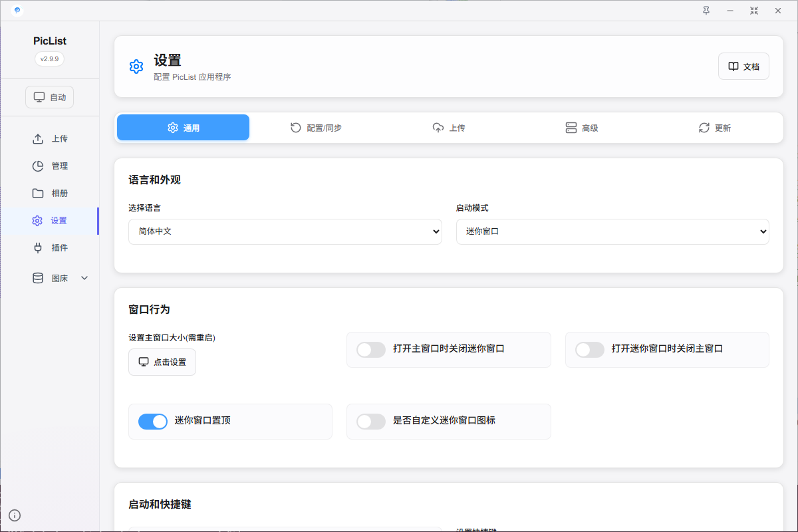This screenshot has width=798, height=532.
Task: Toggle 是否自定义迷你窗口图标 switch
Action: [371, 421]
